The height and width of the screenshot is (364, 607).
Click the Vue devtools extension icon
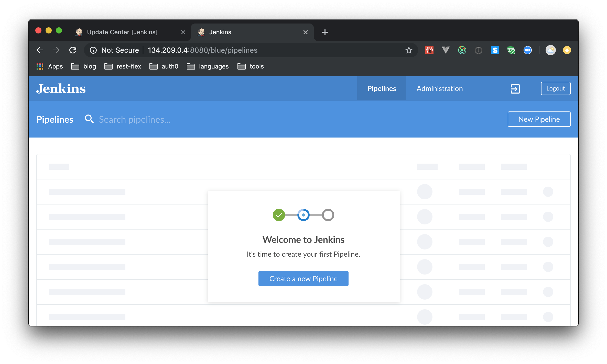[446, 50]
